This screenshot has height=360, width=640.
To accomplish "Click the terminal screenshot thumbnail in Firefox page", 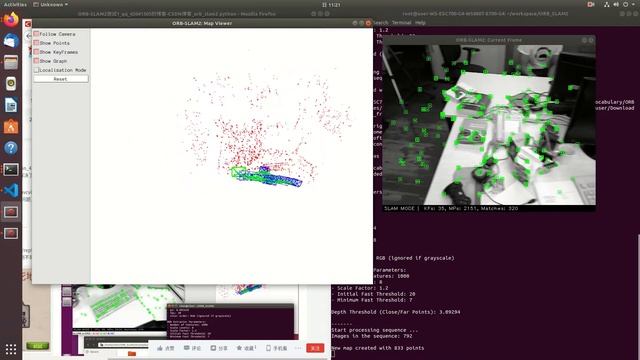I will (x=230, y=321).
